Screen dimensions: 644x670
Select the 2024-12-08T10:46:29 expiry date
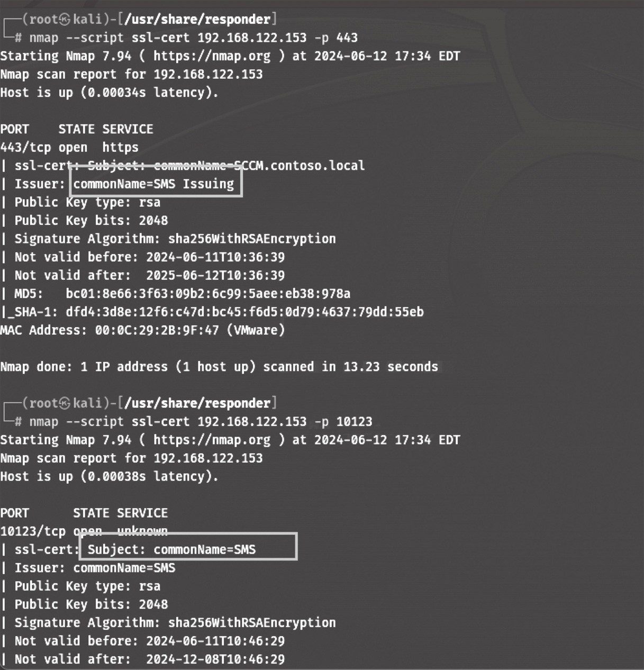215,659
